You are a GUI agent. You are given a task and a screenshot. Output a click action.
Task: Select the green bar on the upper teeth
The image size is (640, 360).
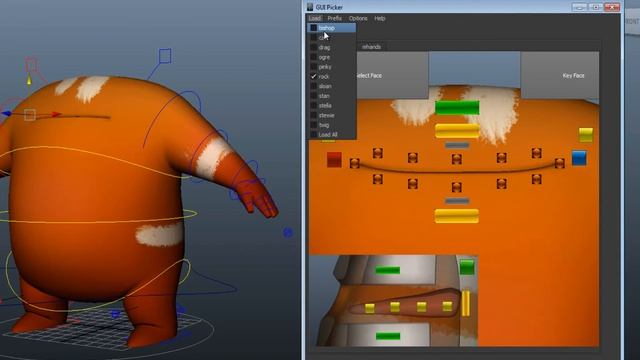coord(387,270)
